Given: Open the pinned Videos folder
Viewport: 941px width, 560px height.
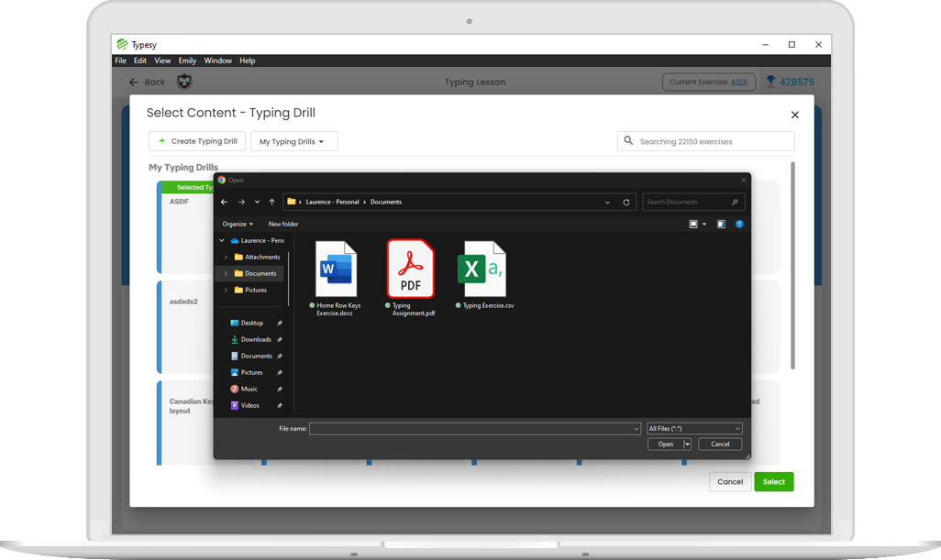Looking at the screenshot, I should (x=250, y=405).
